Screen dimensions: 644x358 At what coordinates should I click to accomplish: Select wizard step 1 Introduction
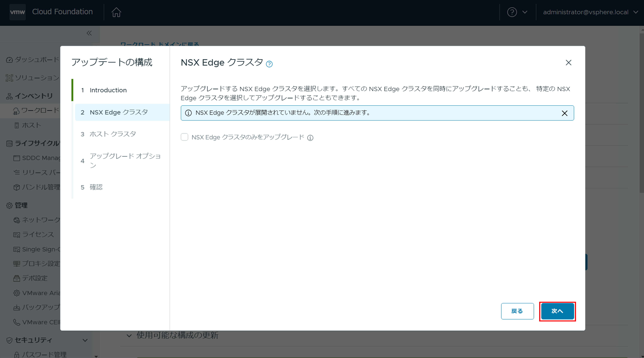coord(122,90)
